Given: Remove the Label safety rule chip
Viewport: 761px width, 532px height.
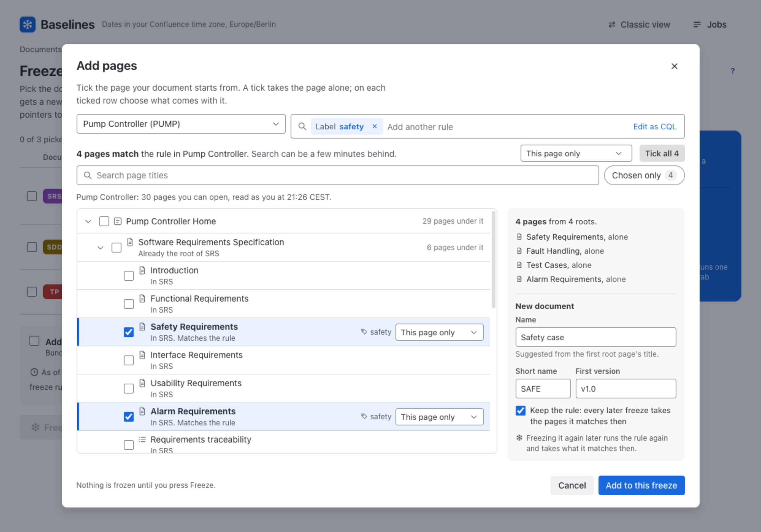Looking at the screenshot, I should (x=375, y=127).
